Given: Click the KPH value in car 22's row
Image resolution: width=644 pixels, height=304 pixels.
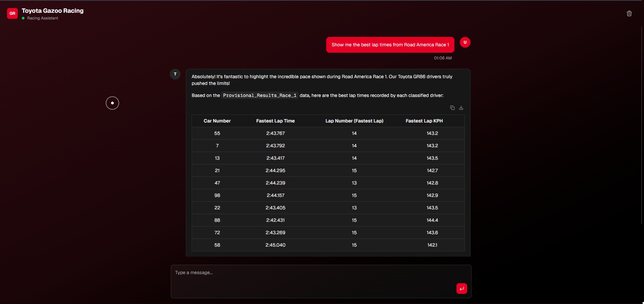Looking at the screenshot, I should pyautogui.click(x=432, y=208).
